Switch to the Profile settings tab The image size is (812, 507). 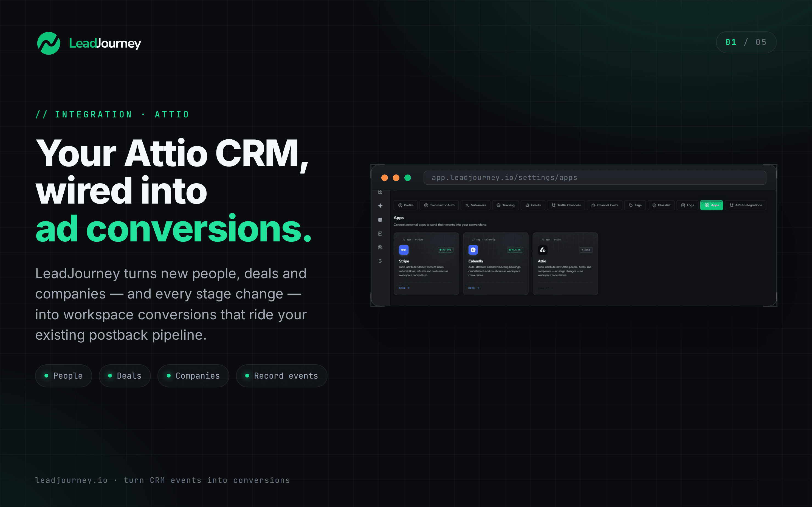point(406,205)
